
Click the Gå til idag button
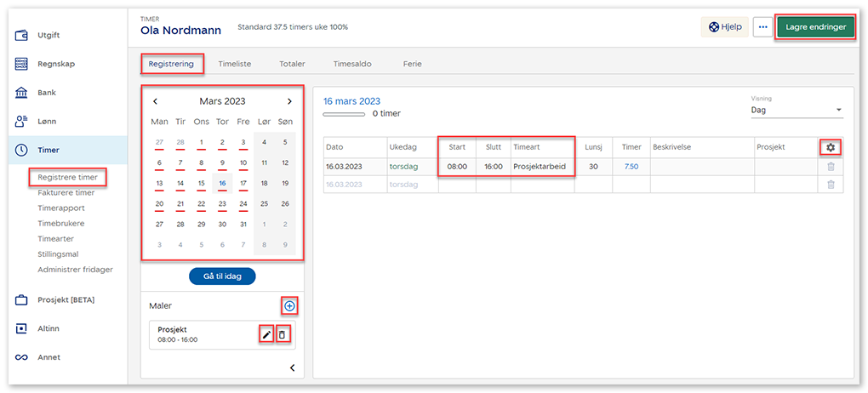(222, 276)
